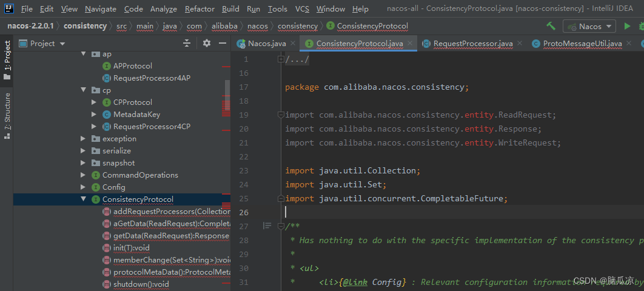Open the File menu
644x291 pixels.
tap(27, 8)
